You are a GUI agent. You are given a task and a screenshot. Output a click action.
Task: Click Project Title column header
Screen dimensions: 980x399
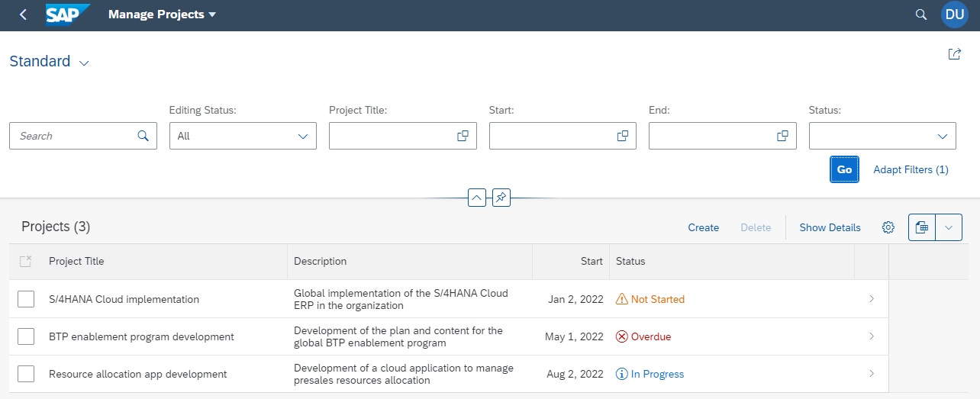(x=76, y=261)
